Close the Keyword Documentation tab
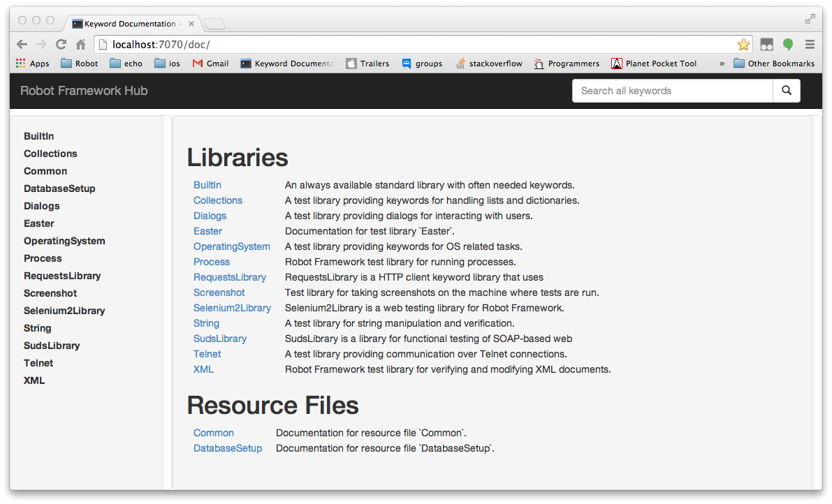The height and width of the screenshot is (504, 832). (191, 24)
